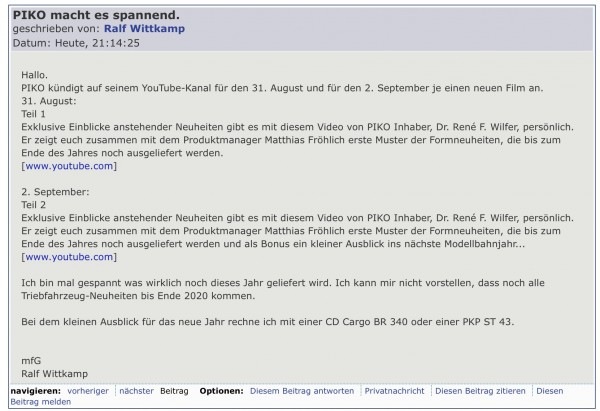Click the Optionen label in footer bar
Viewport: 600px width, 411px height.
[x=222, y=390]
